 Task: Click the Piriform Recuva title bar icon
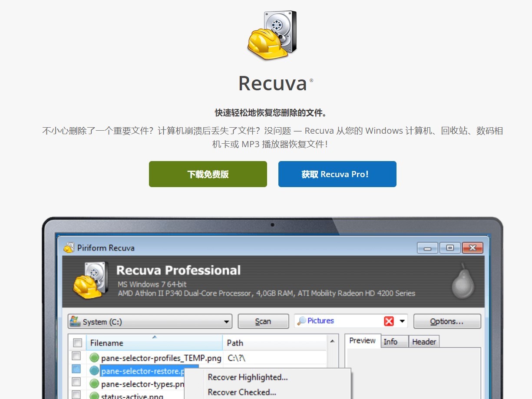coord(69,248)
